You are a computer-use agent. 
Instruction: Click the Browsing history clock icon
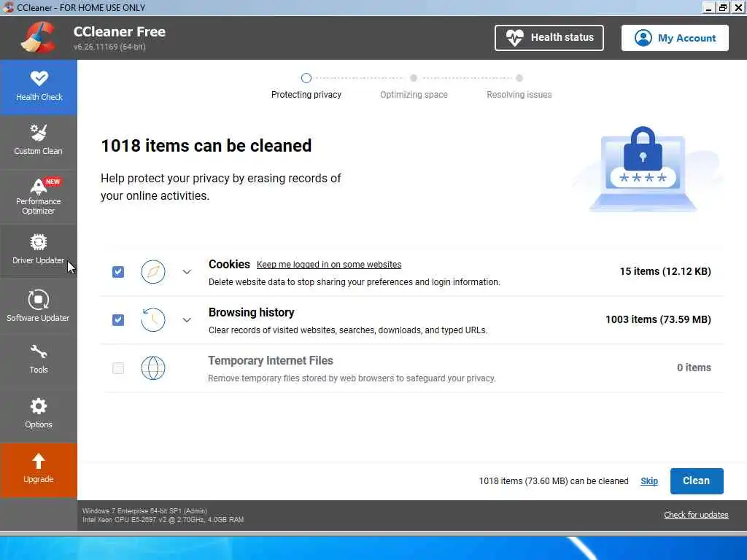point(153,319)
